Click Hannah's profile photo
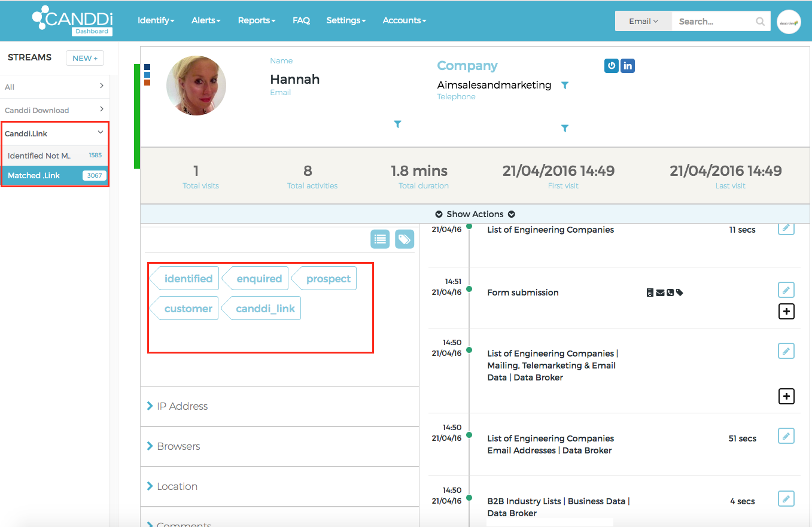The width and height of the screenshot is (812, 527). (x=196, y=86)
